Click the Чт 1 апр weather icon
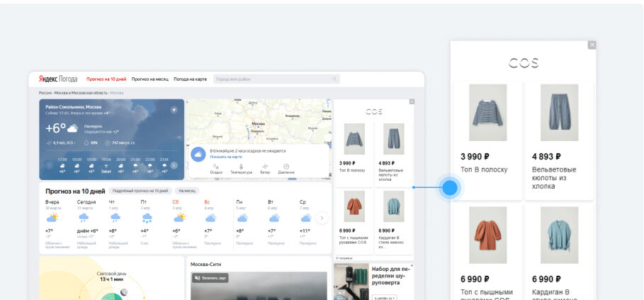Viewport: 644px width, 300px height. pyautogui.click(x=115, y=217)
